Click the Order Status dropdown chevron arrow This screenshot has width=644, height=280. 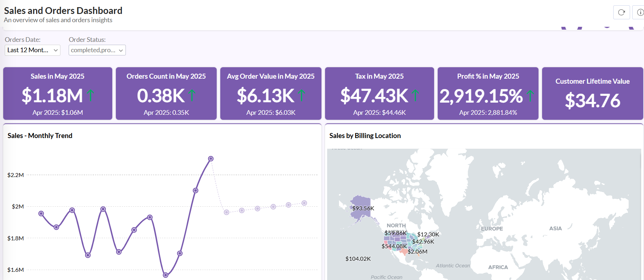tap(121, 50)
